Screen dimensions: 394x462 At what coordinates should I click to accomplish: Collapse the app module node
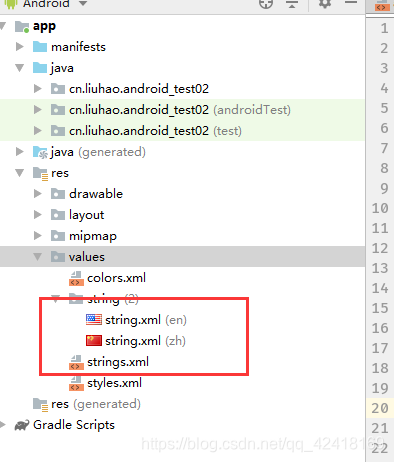pyautogui.click(x=3, y=26)
